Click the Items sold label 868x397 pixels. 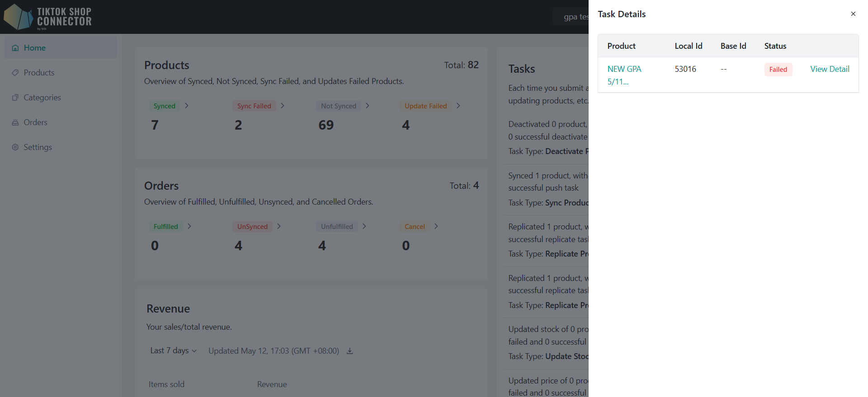coord(166,384)
